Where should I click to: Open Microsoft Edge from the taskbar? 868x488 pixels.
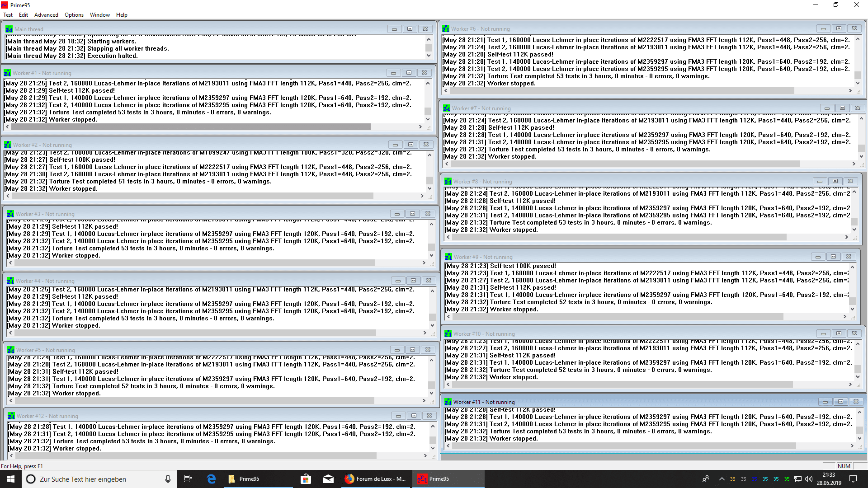coord(211,479)
